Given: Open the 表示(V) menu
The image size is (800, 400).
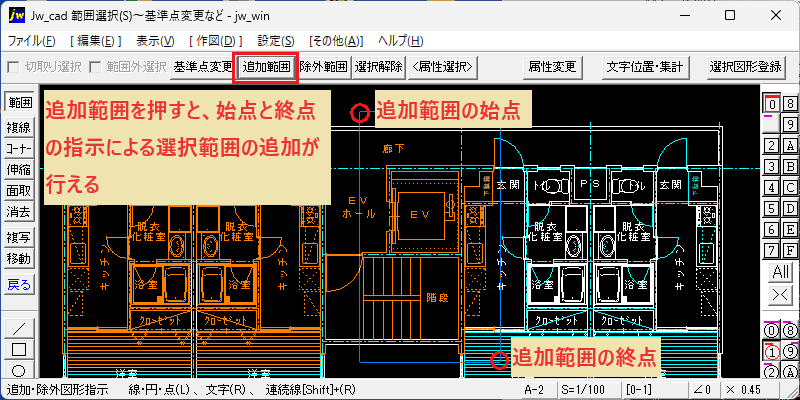Looking at the screenshot, I should click(x=155, y=41).
